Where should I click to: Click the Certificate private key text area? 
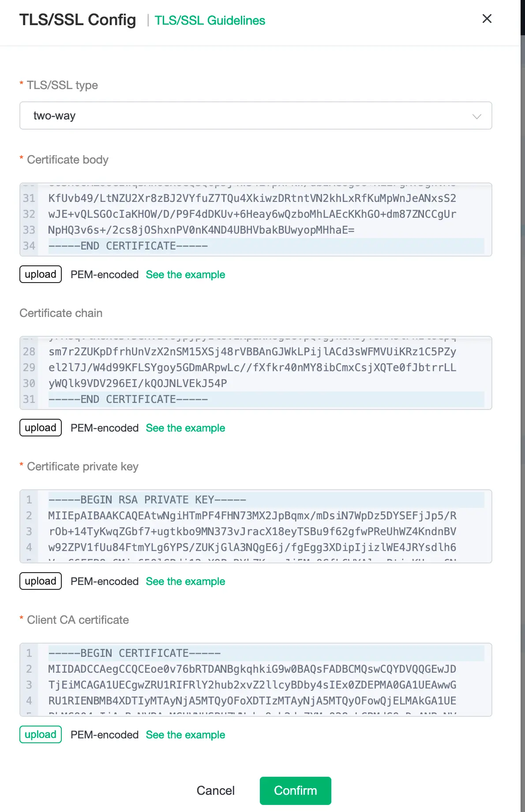click(x=256, y=525)
